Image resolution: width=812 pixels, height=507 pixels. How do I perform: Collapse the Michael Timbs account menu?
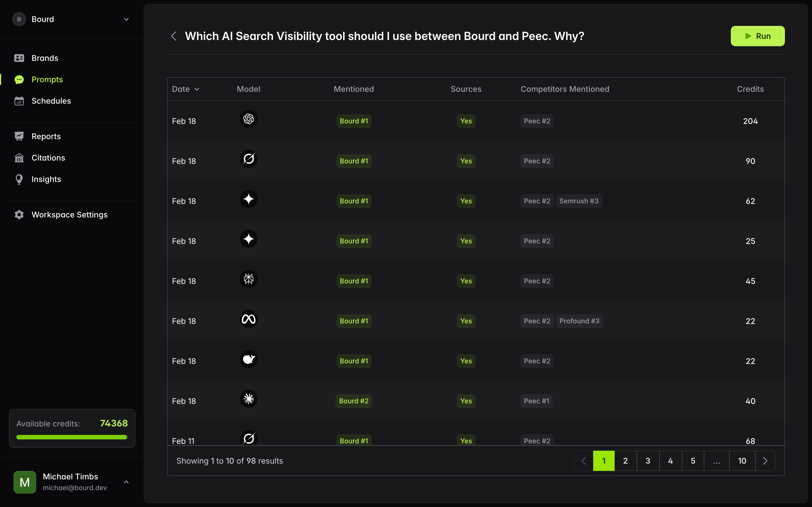(127, 482)
